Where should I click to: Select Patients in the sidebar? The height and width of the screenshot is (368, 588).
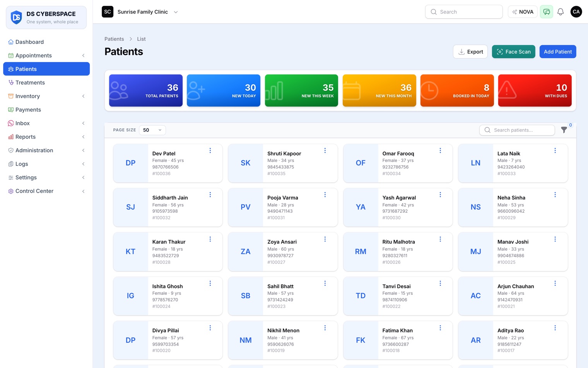pyautogui.click(x=46, y=69)
